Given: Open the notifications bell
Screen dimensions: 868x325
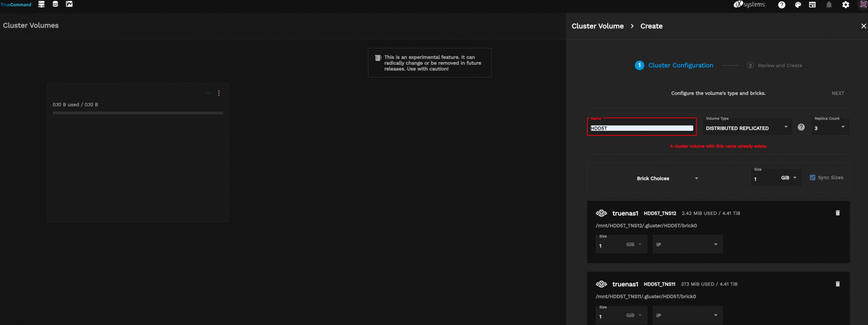Looking at the screenshot, I should click(x=829, y=5).
